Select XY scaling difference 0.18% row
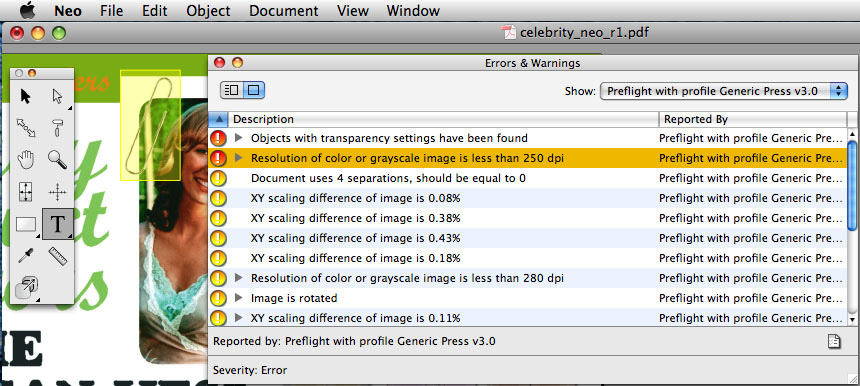 [528, 258]
